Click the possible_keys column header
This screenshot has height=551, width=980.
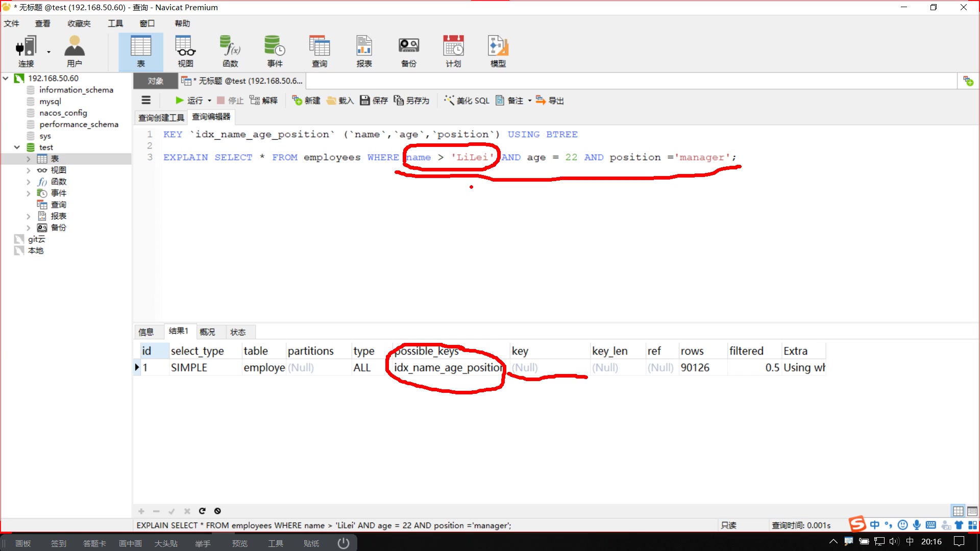[451, 351]
